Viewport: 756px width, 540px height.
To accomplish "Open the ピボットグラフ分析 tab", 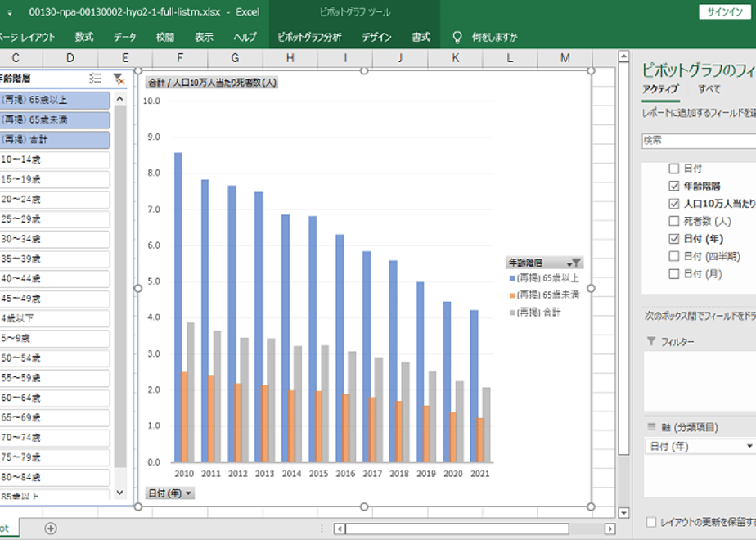I will [309, 37].
